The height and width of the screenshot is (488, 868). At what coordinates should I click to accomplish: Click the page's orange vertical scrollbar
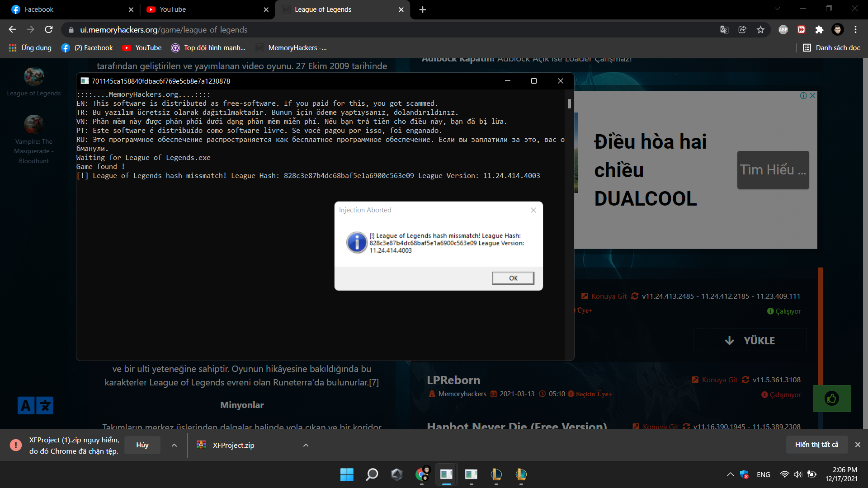pyautogui.click(x=821, y=325)
